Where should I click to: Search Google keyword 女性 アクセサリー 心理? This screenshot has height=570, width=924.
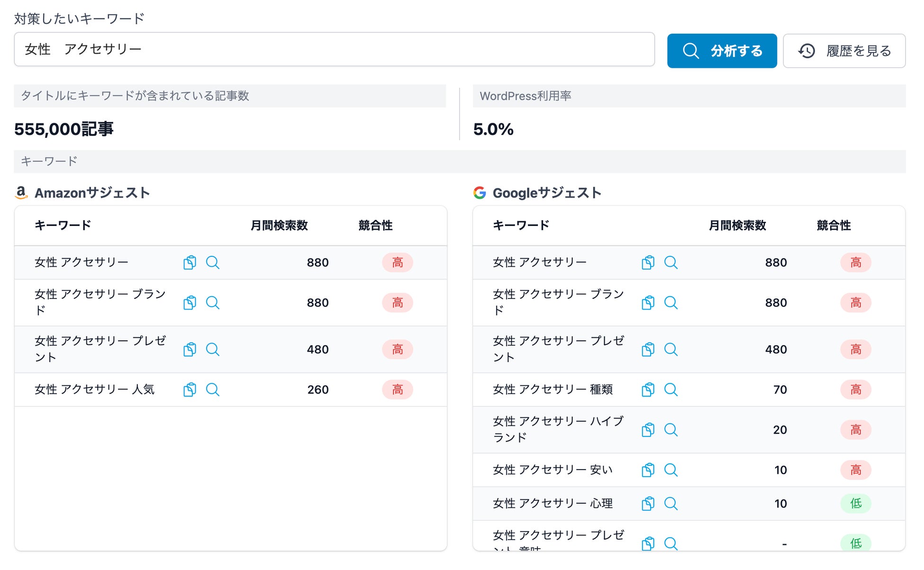point(670,504)
